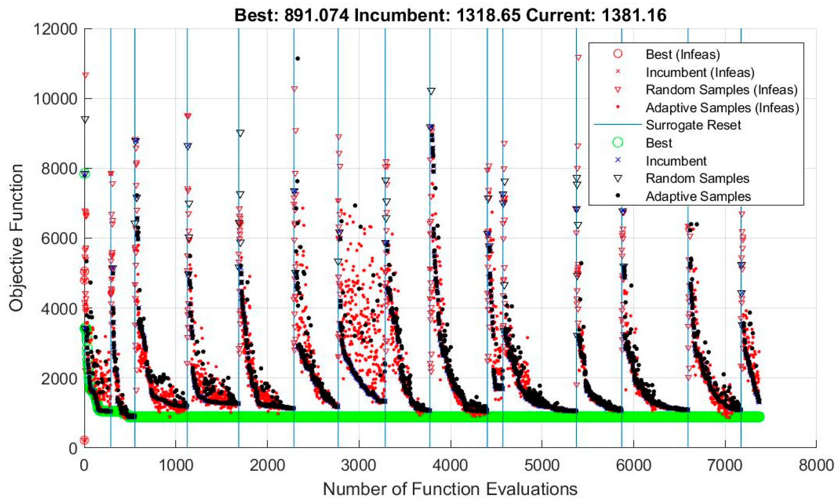Click the red circled infeasible point near the origin
This screenshot has width=839, height=504.
[x=84, y=440]
